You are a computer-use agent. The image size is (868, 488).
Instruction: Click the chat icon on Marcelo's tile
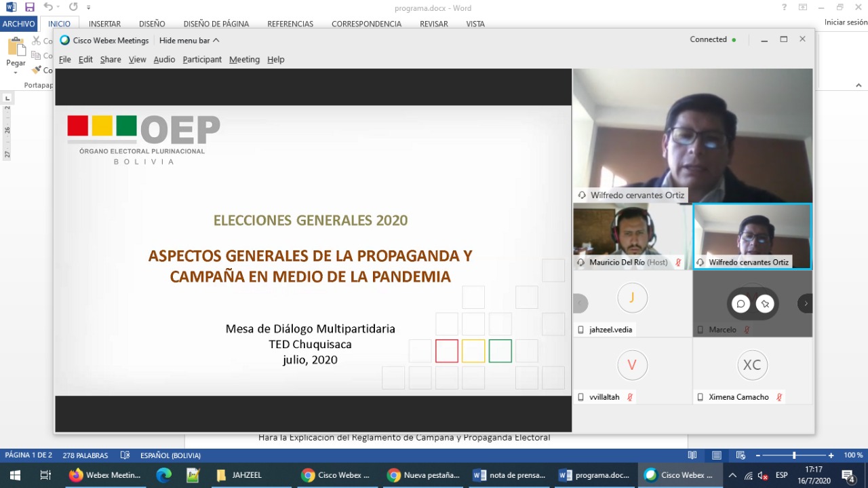[x=741, y=304]
